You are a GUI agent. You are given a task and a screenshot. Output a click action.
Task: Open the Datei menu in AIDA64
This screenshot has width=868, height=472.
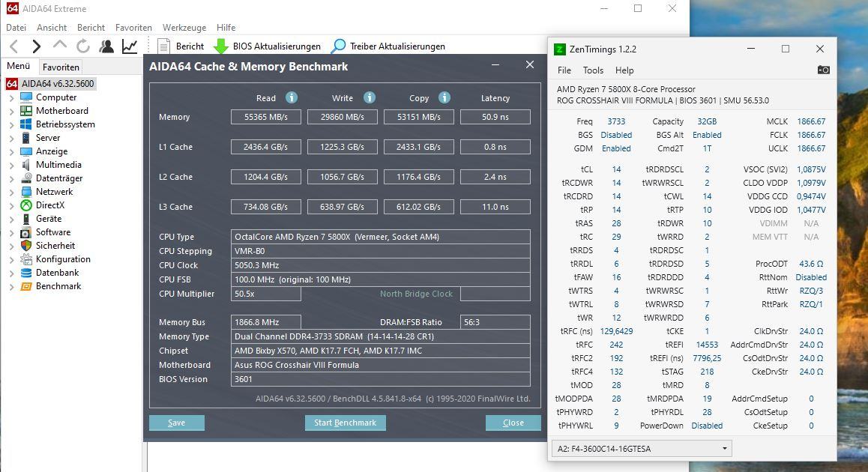16,28
